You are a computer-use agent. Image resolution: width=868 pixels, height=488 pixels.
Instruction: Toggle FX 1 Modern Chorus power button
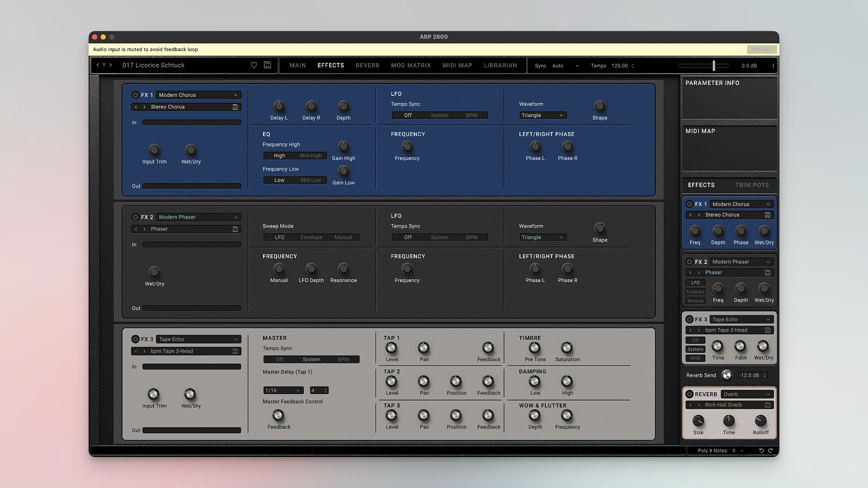click(135, 95)
